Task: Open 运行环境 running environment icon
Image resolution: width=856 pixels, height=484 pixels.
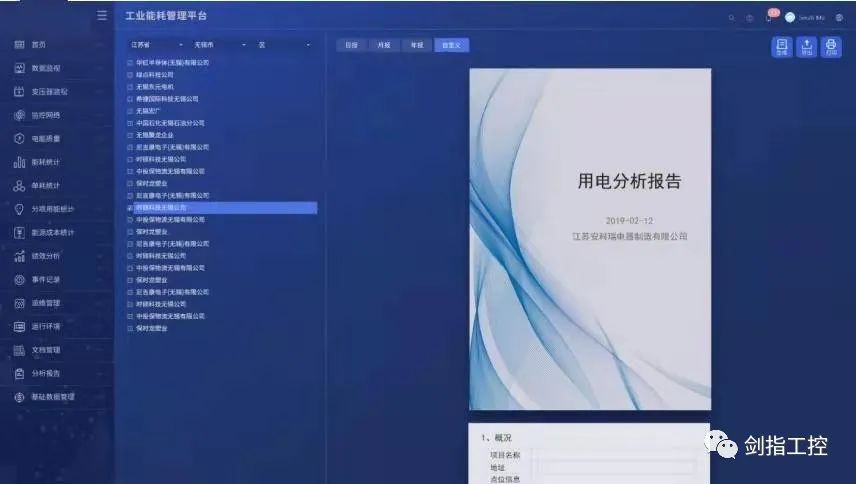Action: coord(19,326)
